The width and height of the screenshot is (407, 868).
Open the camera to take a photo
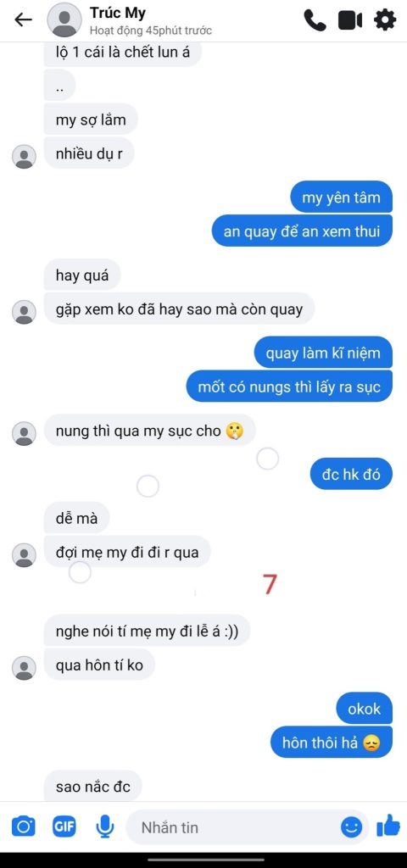pyautogui.click(x=23, y=827)
